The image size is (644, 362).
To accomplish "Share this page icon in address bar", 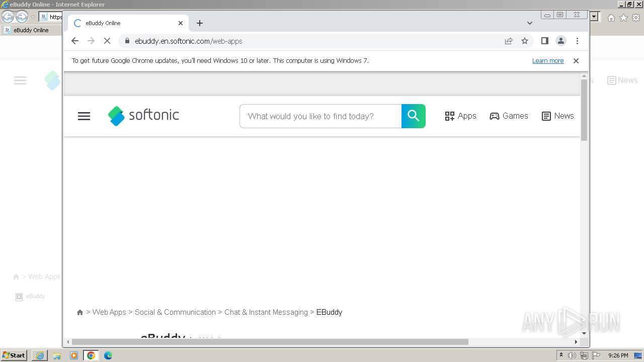I will tap(509, 41).
